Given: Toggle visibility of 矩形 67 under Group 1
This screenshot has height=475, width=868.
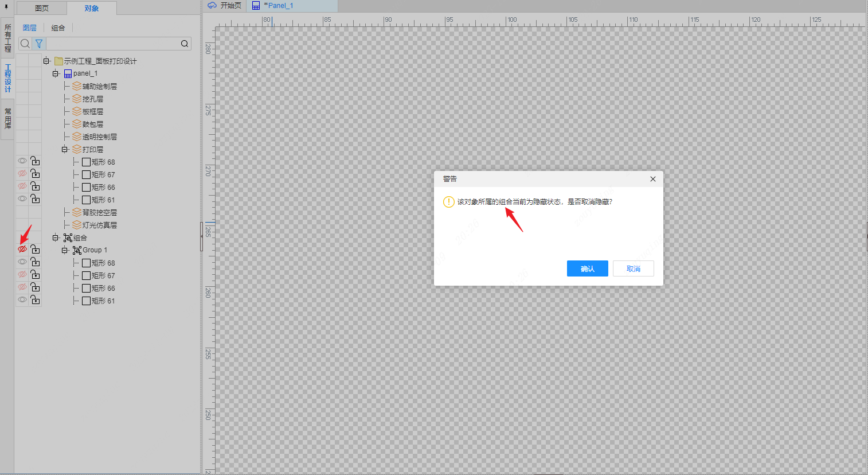Looking at the screenshot, I should pyautogui.click(x=22, y=275).
